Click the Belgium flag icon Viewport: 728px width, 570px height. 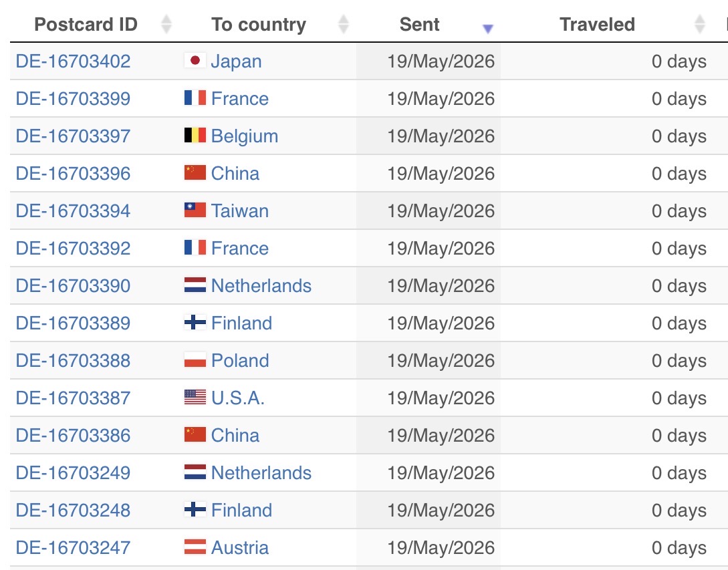coord(195,135)
